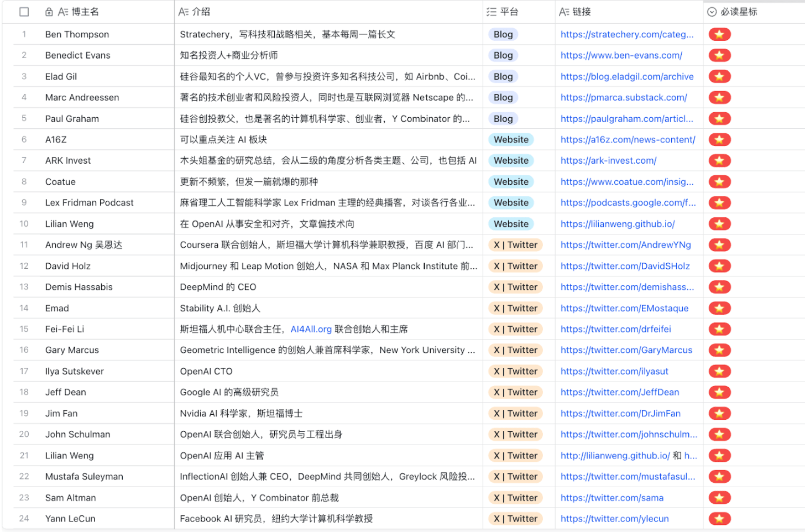Follow the AI4All.org link in Fei-Fei Li intro
805x532 pixels.
point(311,329)
